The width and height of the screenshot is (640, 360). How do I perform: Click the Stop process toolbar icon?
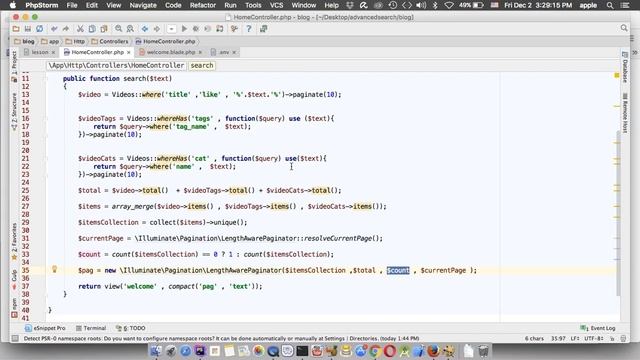208,29
